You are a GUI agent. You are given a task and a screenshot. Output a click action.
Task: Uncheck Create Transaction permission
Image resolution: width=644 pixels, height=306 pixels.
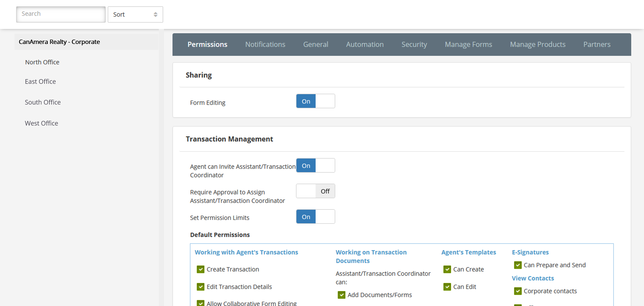(x=200, y=269)
